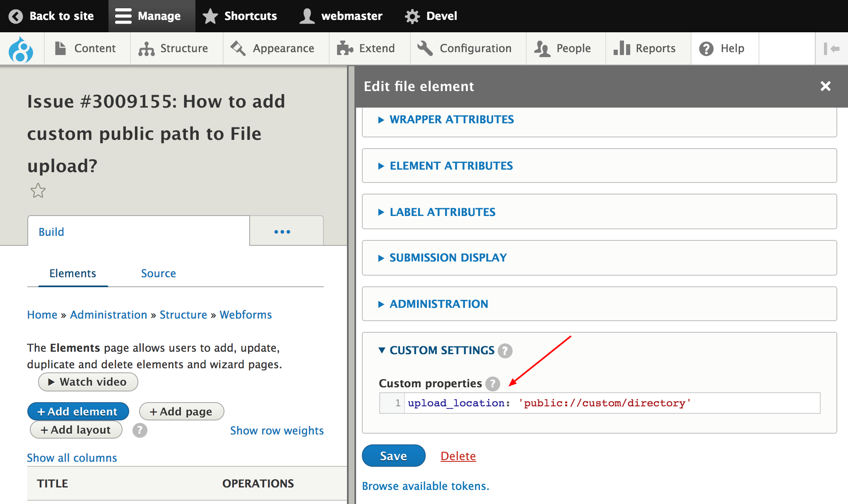Viewport: 848px width, 504px height.
Task: Expand the Element Attributes section
Action: [x=450, y=166]
